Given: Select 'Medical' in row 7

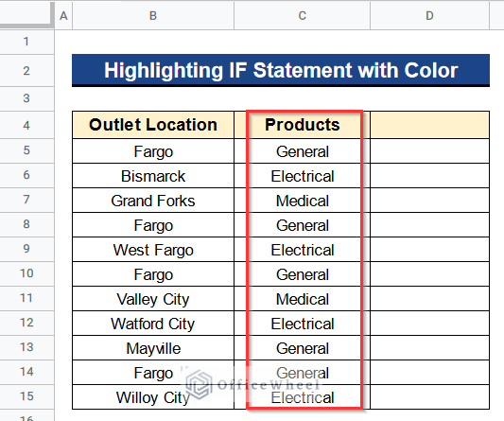Looking at the screenshot, I should pos(303,201).
